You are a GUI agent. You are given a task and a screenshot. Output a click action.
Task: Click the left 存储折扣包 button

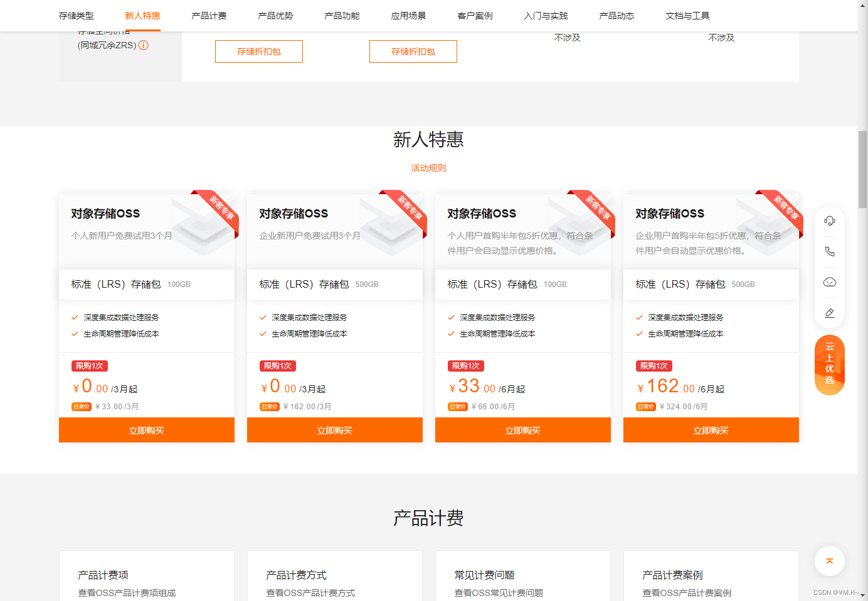tap(259, 51)
